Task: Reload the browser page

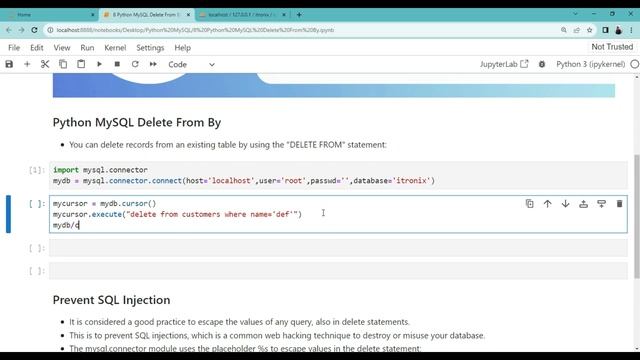Action: 34,30
